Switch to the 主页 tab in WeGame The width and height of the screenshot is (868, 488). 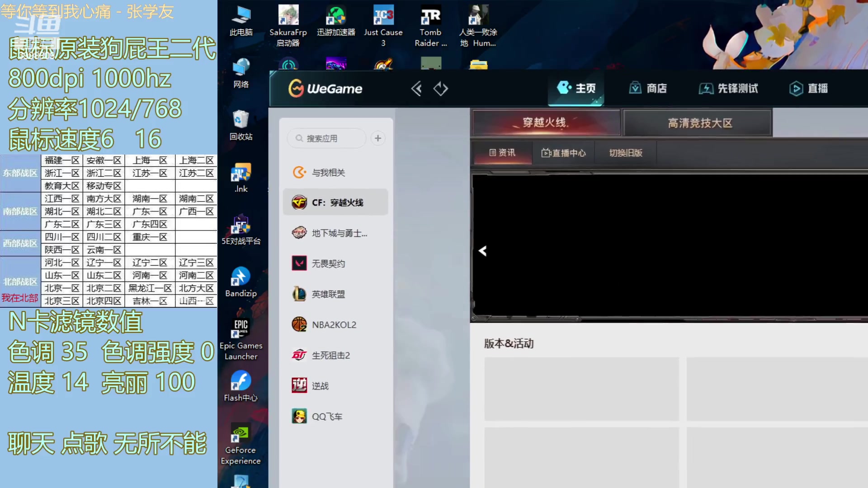[x=576, y=88]
